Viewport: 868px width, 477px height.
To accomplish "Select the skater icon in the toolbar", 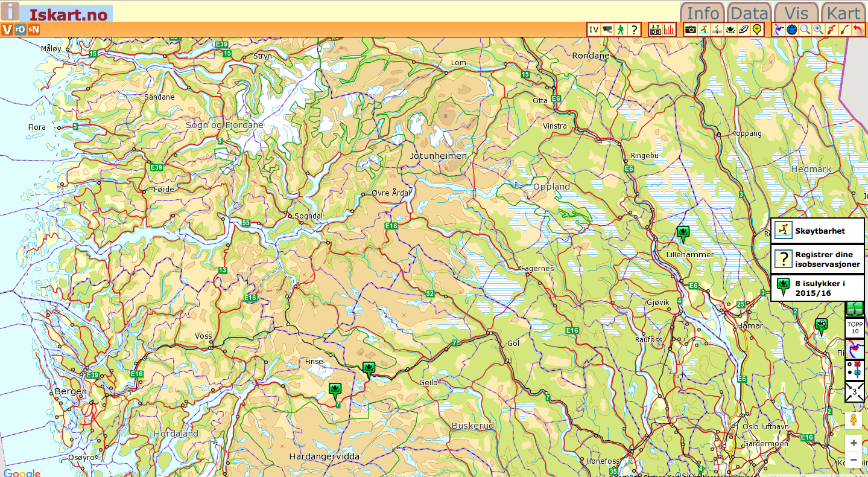I will tap(704, 30).
